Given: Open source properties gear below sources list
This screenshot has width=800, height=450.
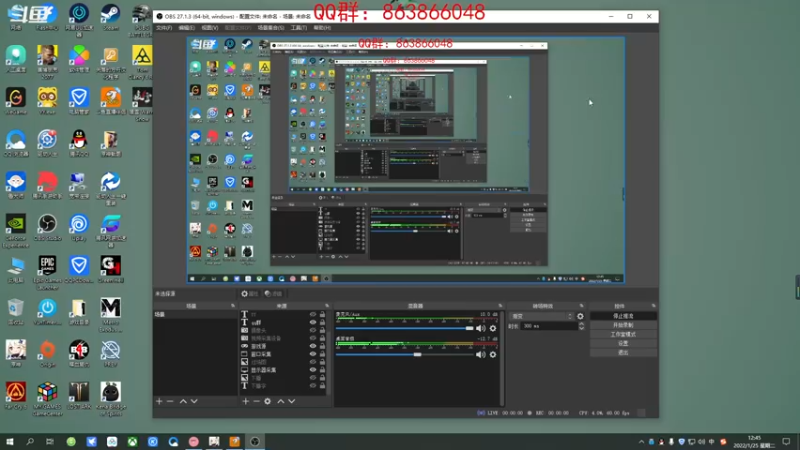Looking at the screenshot, I should tap(267, 402).
